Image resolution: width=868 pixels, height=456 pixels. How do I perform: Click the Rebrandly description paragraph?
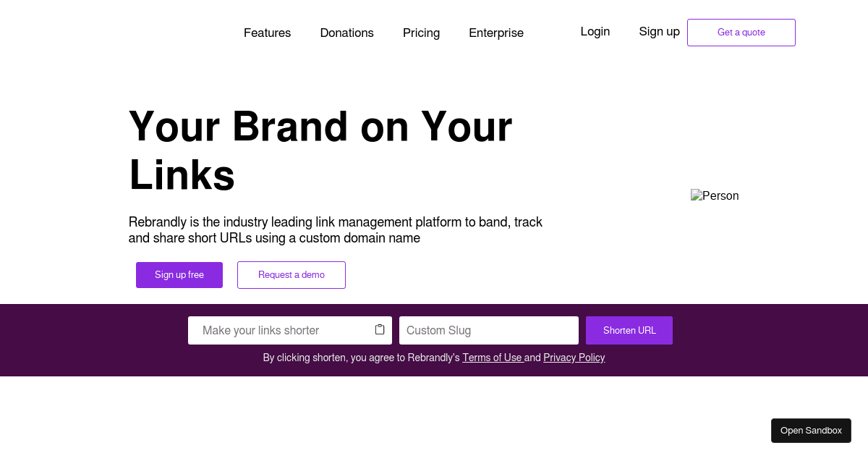335,230
